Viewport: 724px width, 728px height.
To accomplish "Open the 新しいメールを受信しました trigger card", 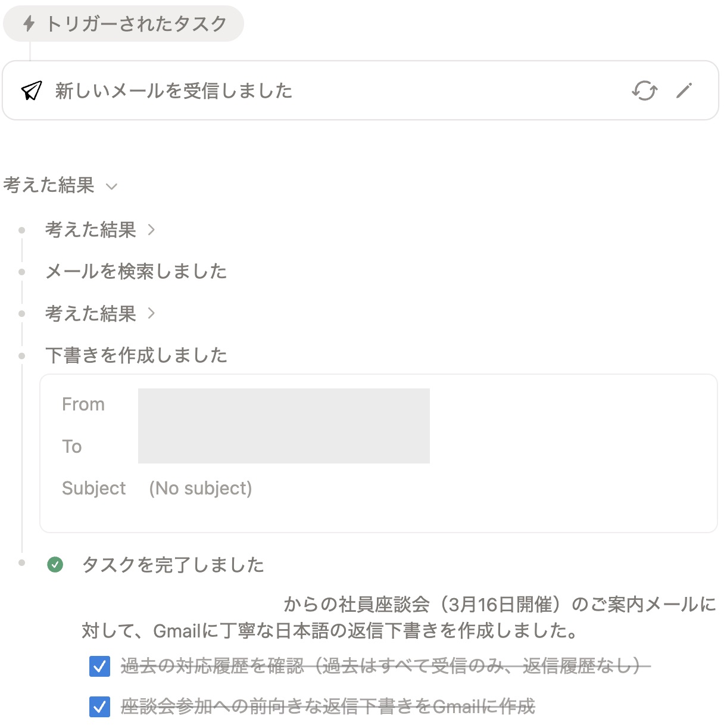I will click(x=173, y=91).
